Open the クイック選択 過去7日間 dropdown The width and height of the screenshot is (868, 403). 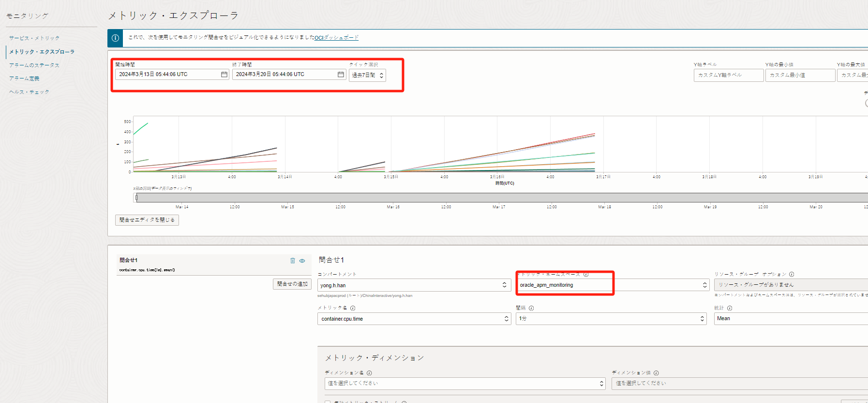[x=368, y=75]
